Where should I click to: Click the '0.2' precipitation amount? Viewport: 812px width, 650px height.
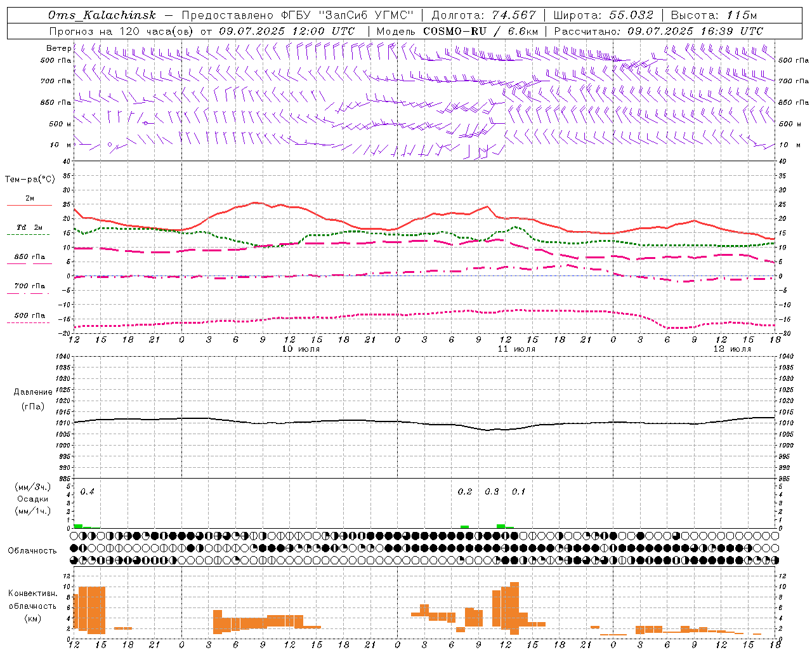(x=465, y=491)
